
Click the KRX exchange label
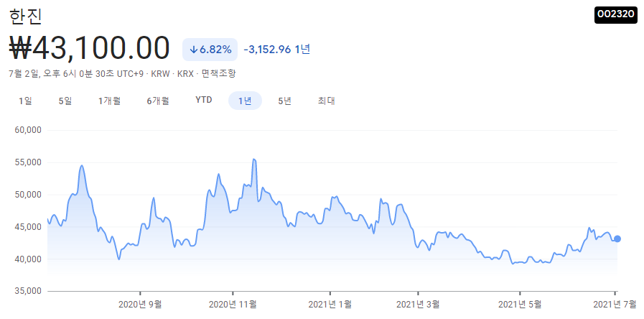click(x=185, y=74)
